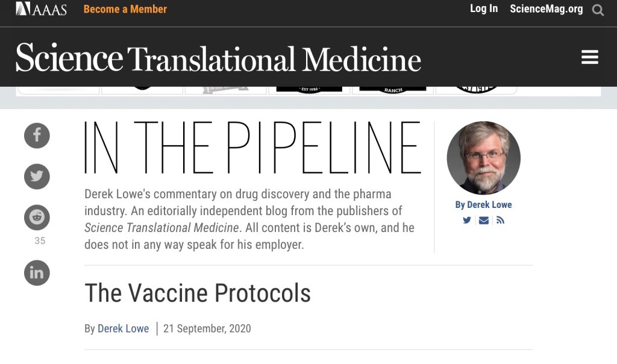617x364 pixels.
Task: Share the article on LinkedIn
Action: pos(37,273)
